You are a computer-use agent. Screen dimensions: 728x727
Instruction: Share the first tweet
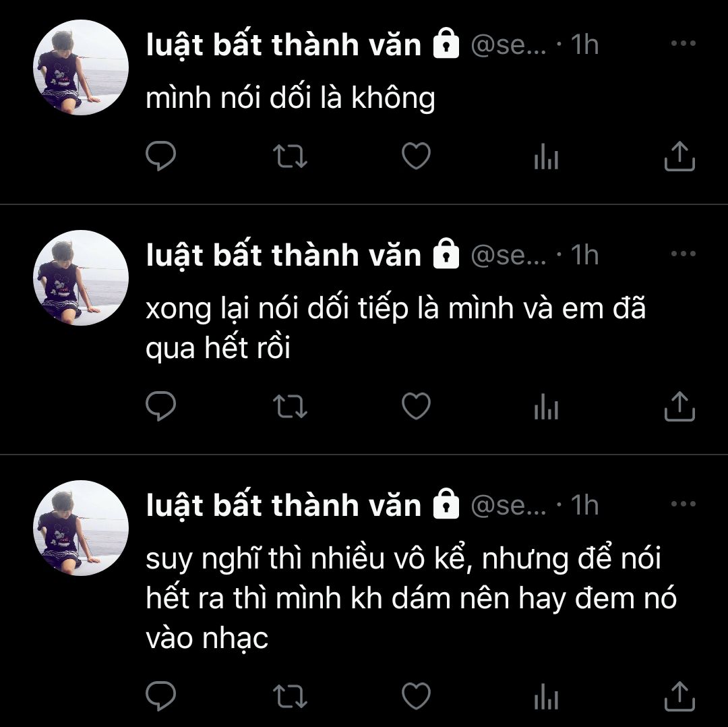coord(679,156)
